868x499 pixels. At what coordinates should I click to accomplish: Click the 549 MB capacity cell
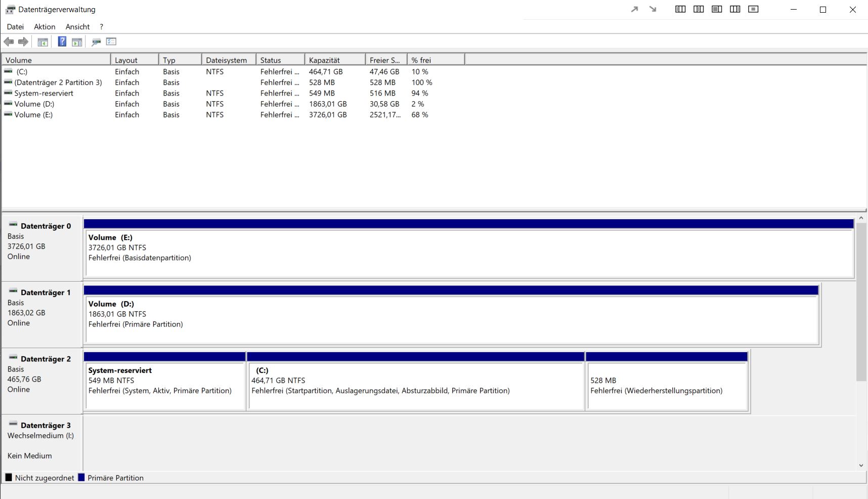pos(322,93)
